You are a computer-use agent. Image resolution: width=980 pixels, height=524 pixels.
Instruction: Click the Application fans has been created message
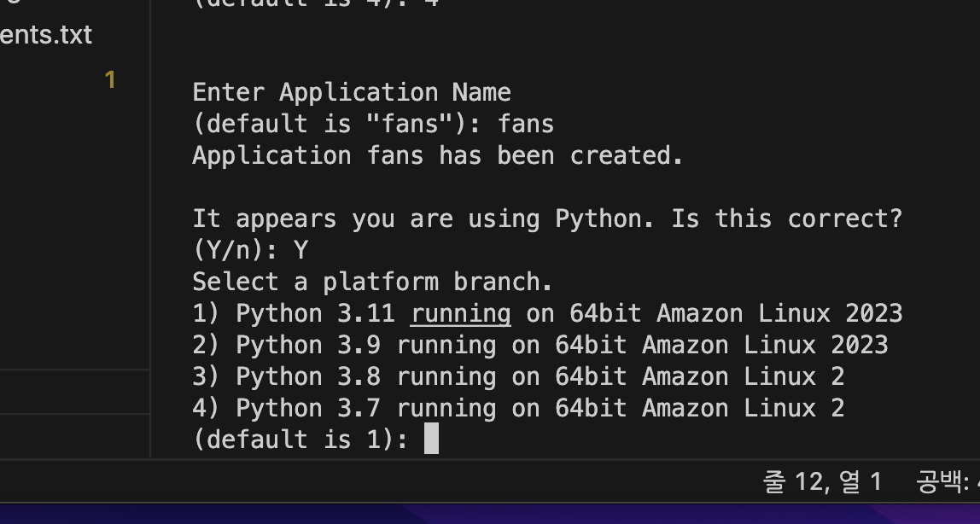coord(437,155)
